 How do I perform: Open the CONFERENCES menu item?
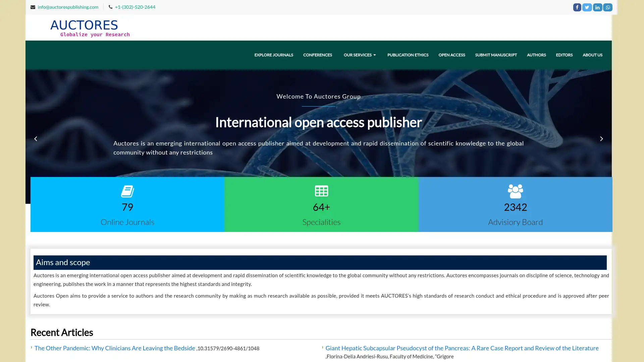317,55
